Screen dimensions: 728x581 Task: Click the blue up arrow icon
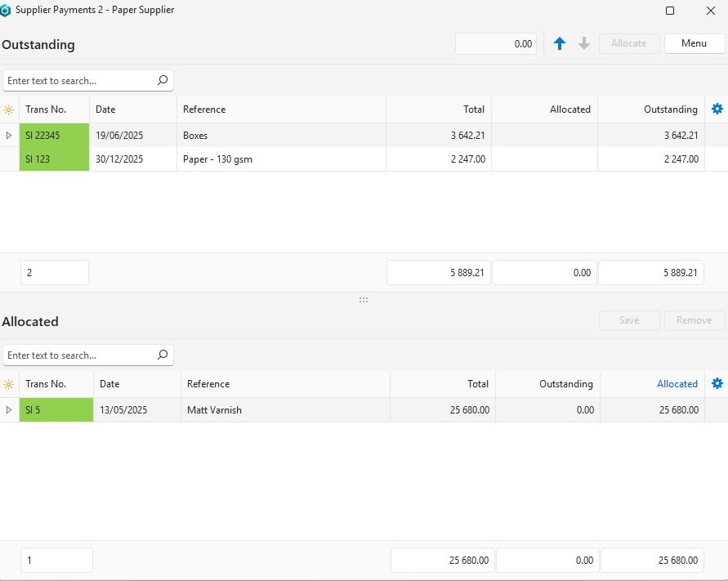coord(560,44)
